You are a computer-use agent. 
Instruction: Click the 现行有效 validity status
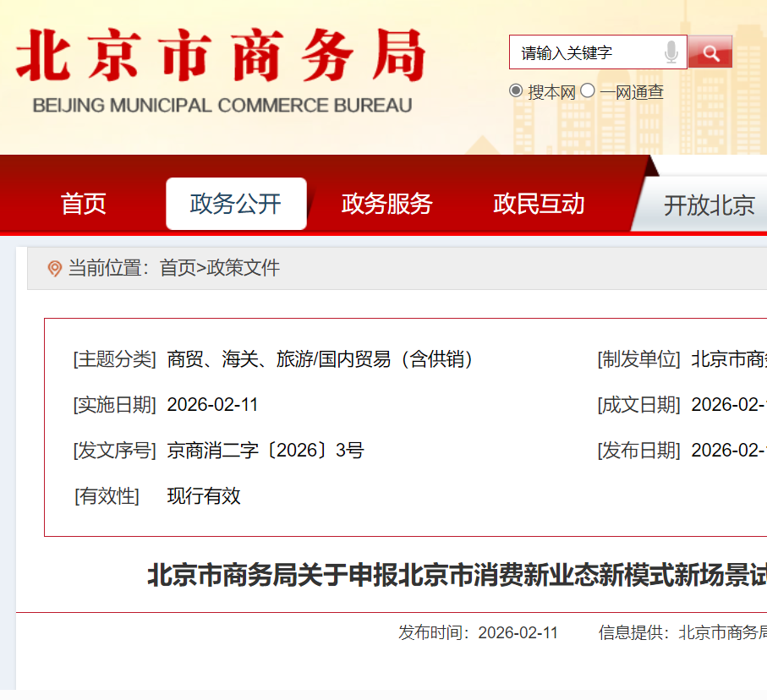click(x=204, y=496)
